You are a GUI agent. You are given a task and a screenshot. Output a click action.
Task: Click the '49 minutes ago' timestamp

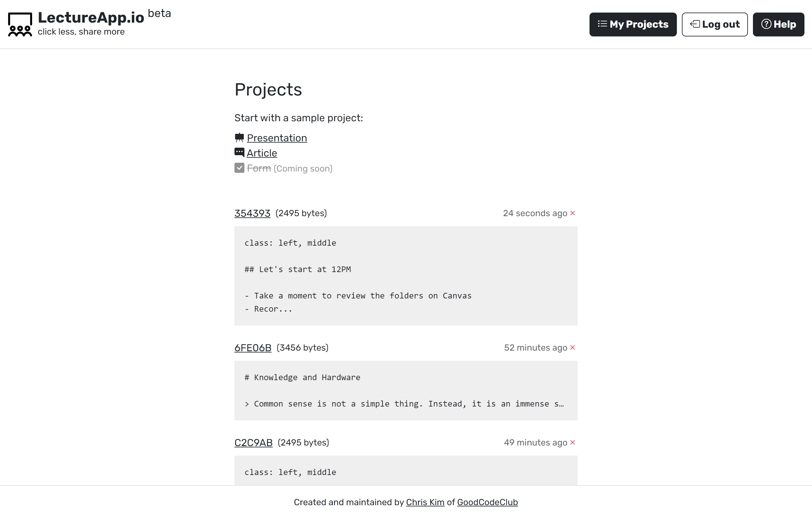click(x=535, y=442)
